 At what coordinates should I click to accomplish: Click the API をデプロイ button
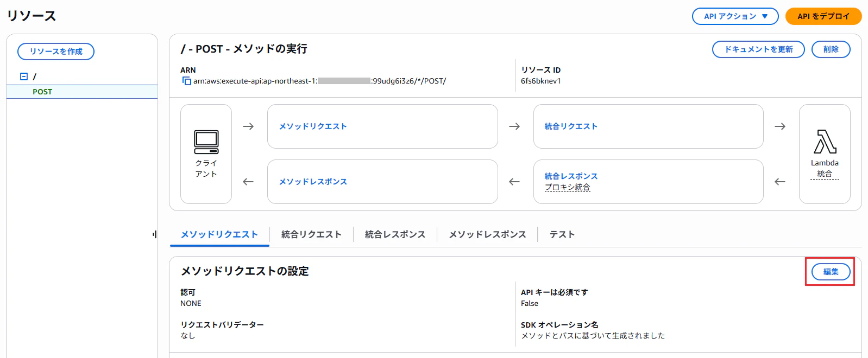[x=823, y=16]
